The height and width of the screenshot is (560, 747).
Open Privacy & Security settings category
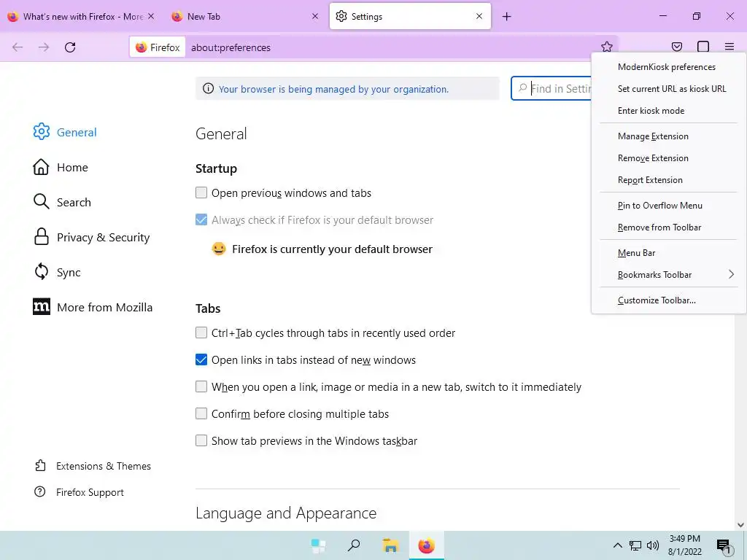(x=91, y=237)
